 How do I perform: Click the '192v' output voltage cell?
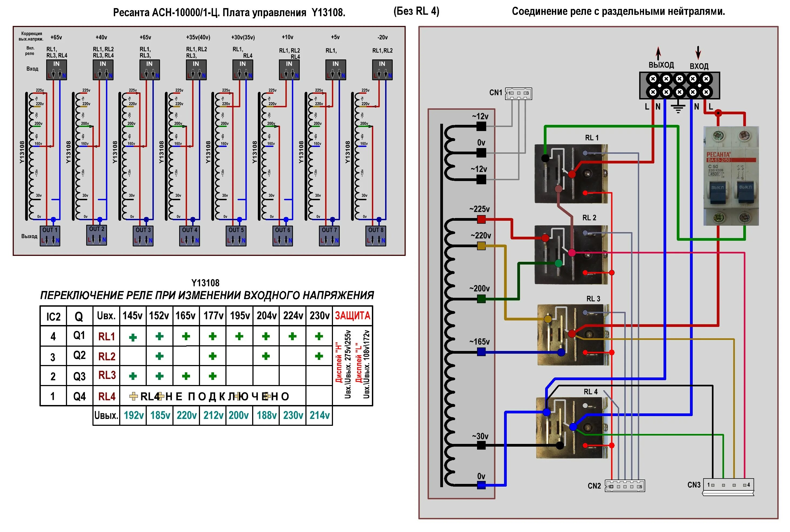pos(133,415)
